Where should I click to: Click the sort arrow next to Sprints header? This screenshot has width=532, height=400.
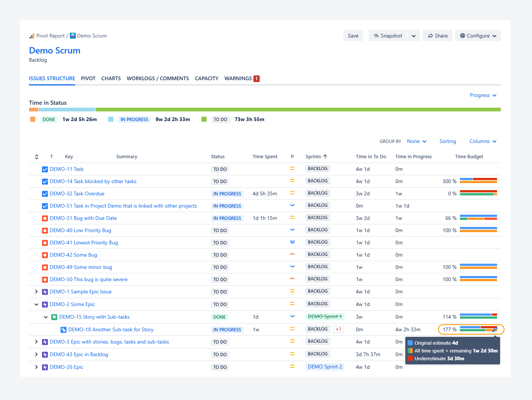click(x=325, y=157)
